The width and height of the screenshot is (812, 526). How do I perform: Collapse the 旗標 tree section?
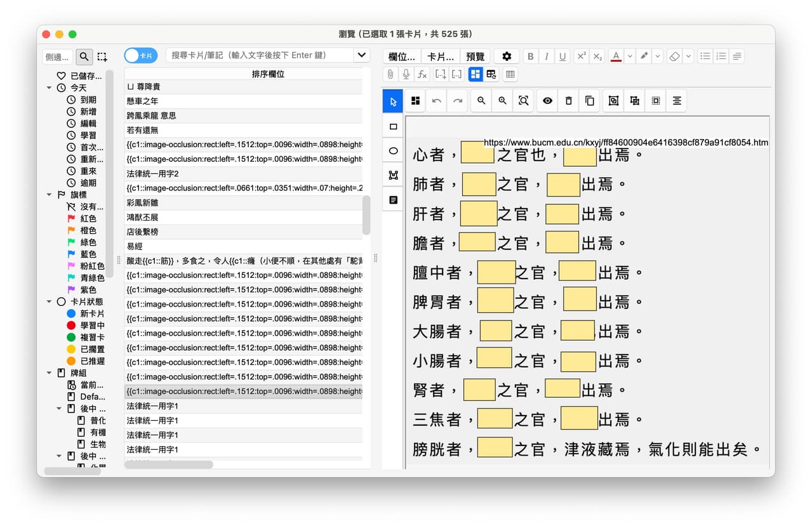pos(50,195)
